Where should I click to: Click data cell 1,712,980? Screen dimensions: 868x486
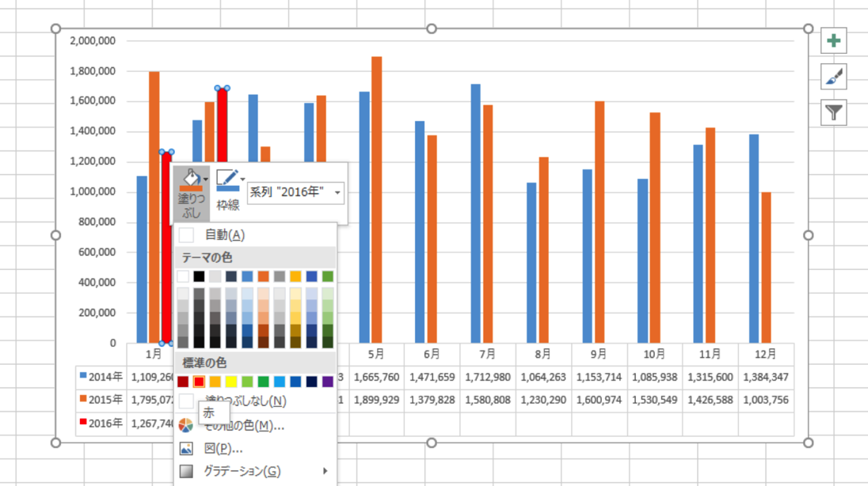pyautogui.click(x=488, y=377)
